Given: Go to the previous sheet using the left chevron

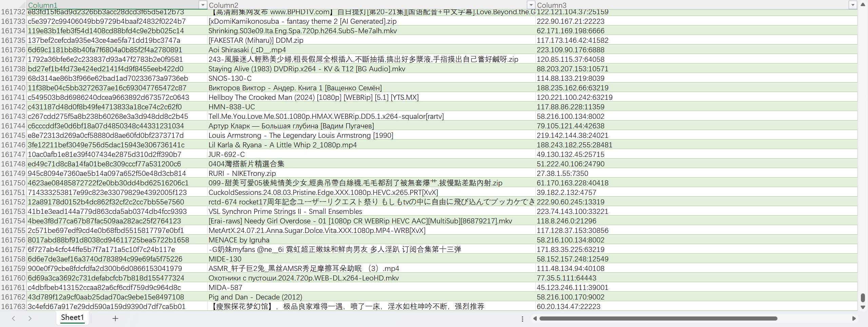Looking at the screenshot, I should [14, 319].
